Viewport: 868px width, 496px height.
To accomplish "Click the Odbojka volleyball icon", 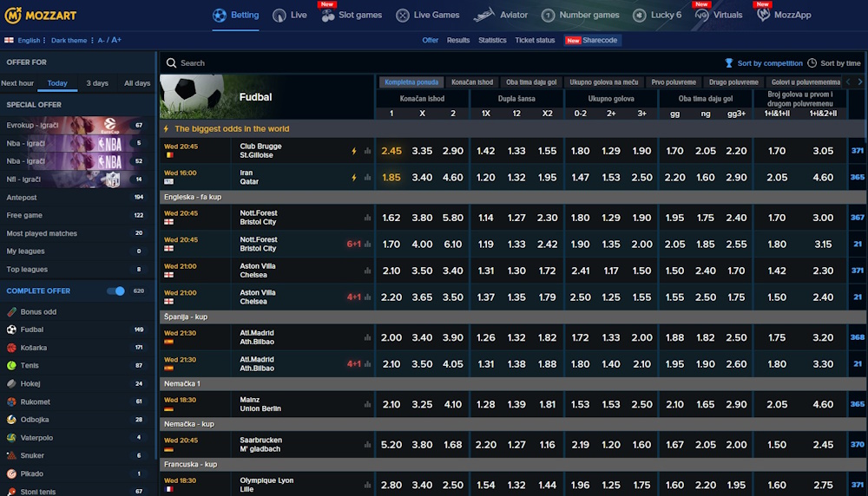I will [11, 420].
